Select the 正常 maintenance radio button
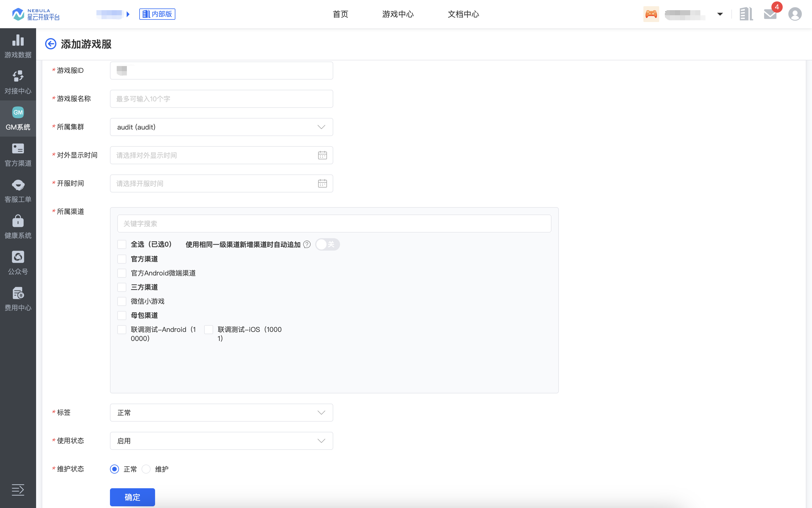This screenshot has height=508, width=812. point(114,469)
